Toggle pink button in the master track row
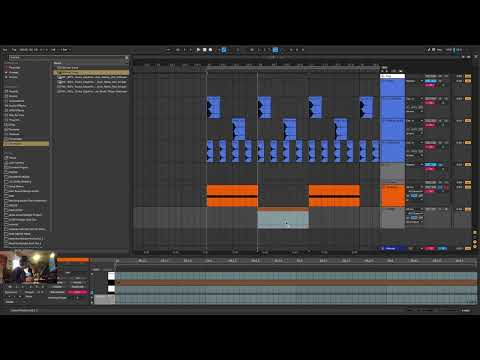 pos(430,248)
